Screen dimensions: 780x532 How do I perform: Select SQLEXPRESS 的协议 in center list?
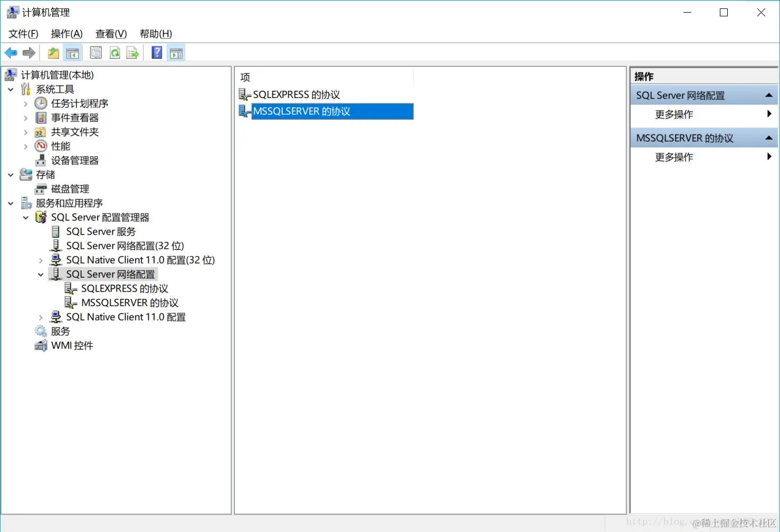296,94
